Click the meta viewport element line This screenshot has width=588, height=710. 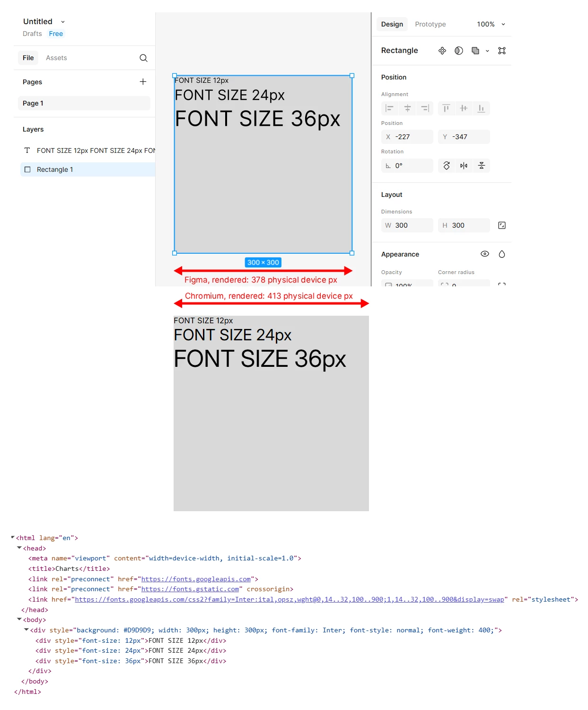165,558
